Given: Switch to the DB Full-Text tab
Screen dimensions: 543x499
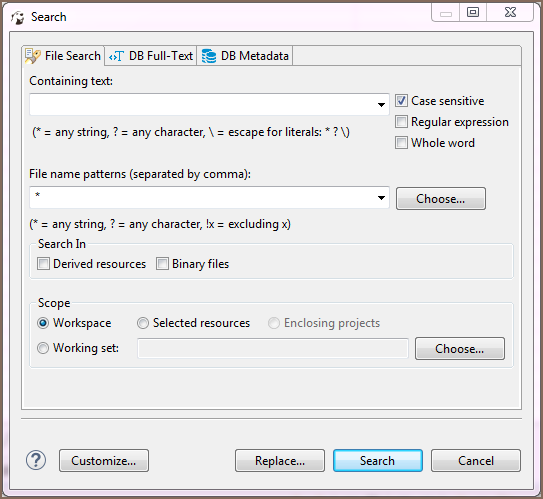Looking at the screenshot, I should [151, 56].
